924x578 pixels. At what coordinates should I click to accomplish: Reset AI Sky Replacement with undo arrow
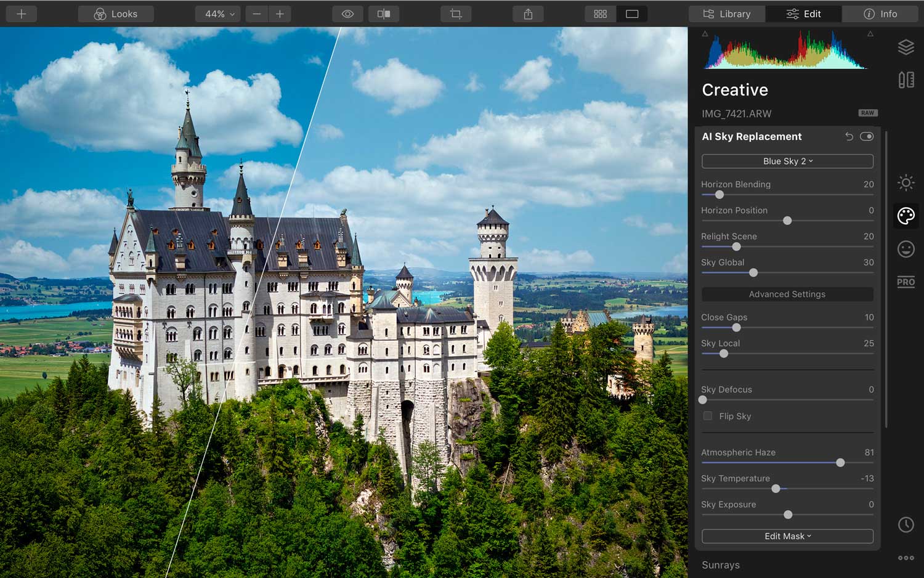[849, 136]
